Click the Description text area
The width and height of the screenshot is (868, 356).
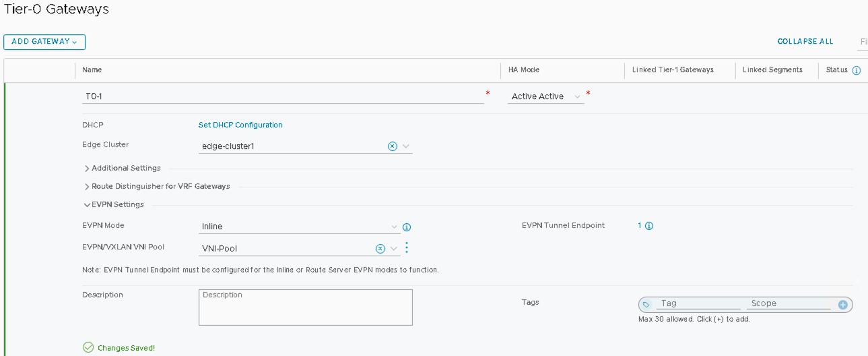pyautogui.click(x=306, y=307)
